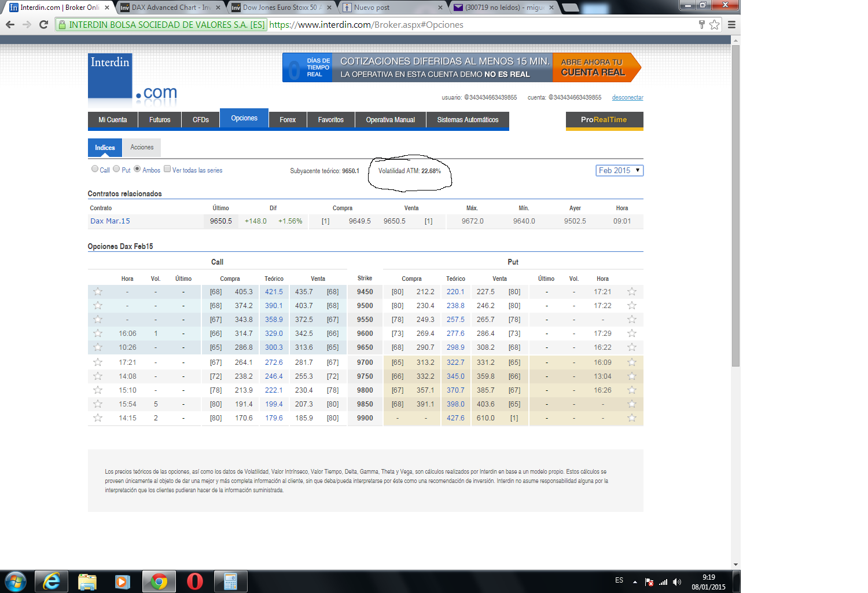Star the 9850 strike call option
The image size is (868, 593).
coord(98,404)
